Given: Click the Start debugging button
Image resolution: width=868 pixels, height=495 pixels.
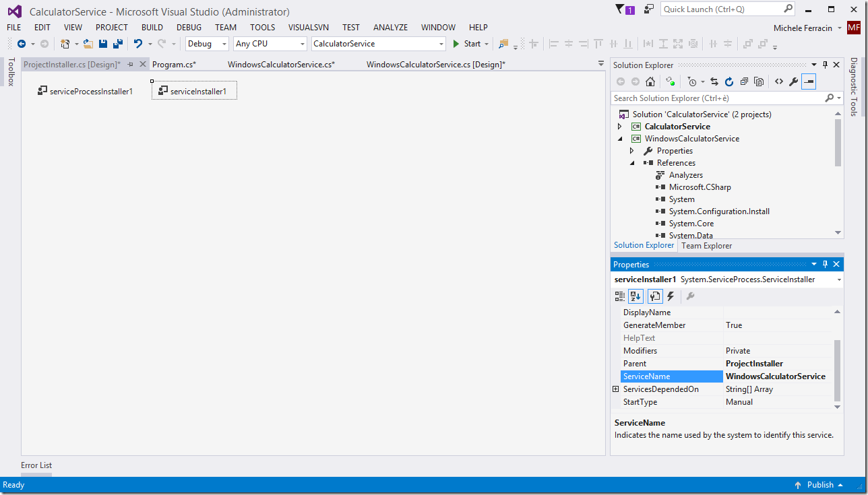Looking at the screenshot, I should [466, 44].
